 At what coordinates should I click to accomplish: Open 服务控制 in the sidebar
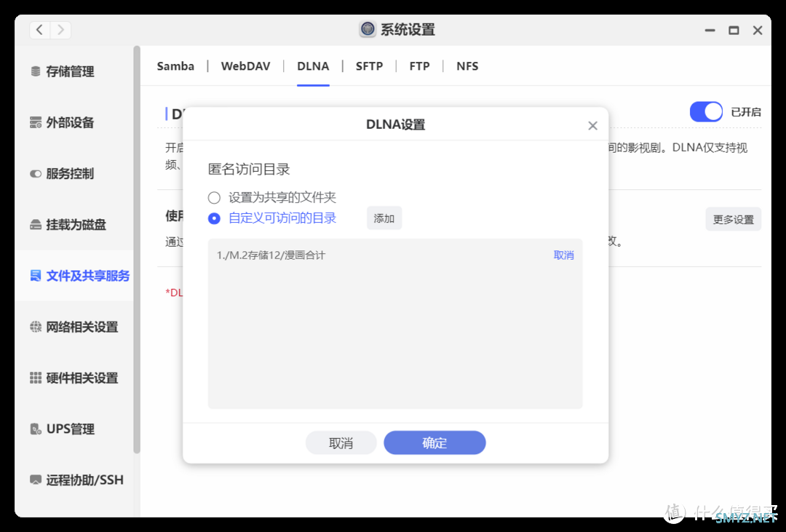(74, 174)
